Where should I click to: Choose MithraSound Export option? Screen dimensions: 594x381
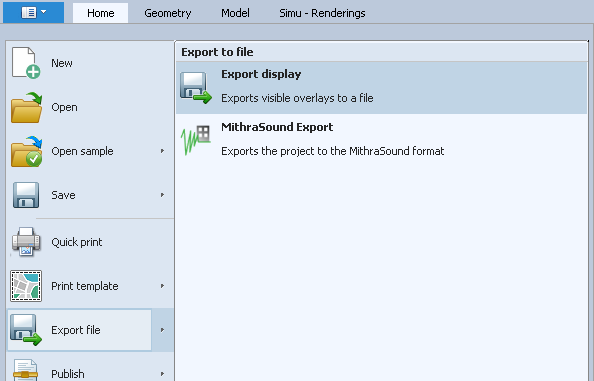tap(381, 140)
